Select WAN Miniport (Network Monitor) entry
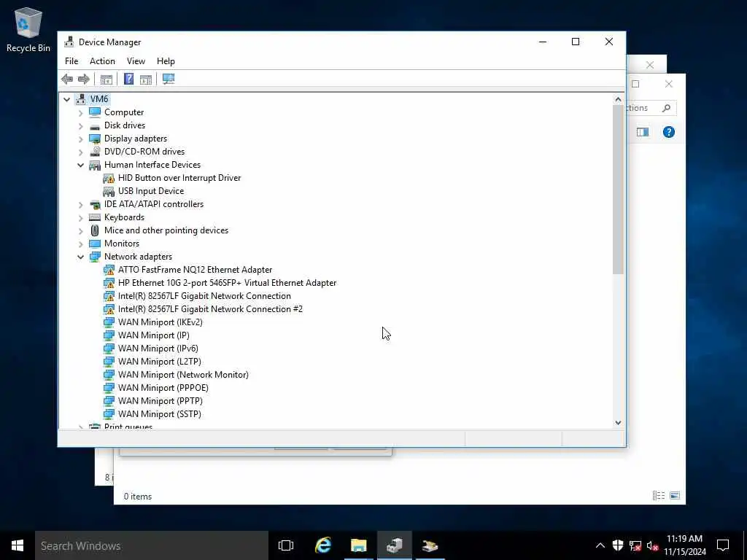Screen dimensions: 747x560 tap(183, 375)
